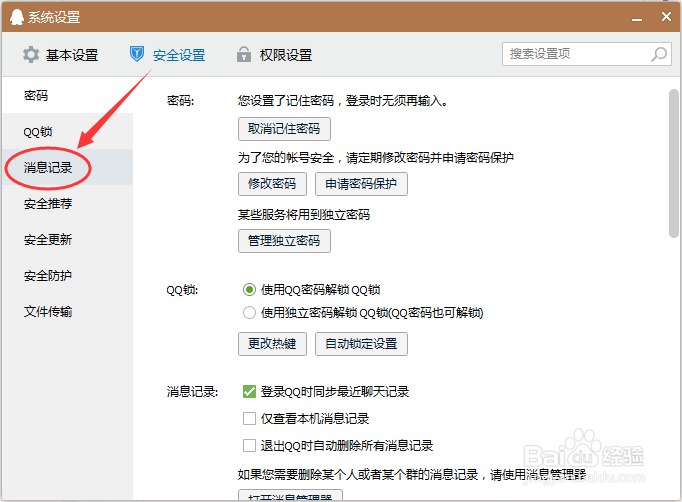682x502 pixels.
Task: Choose 安全推荐 in the sidebar
Action: [67, 203]
